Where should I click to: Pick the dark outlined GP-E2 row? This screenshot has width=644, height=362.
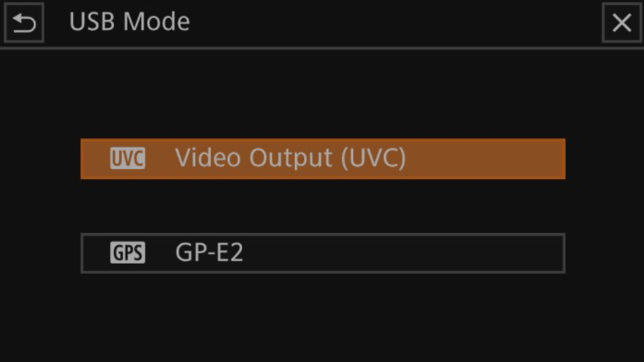[323, 253]
